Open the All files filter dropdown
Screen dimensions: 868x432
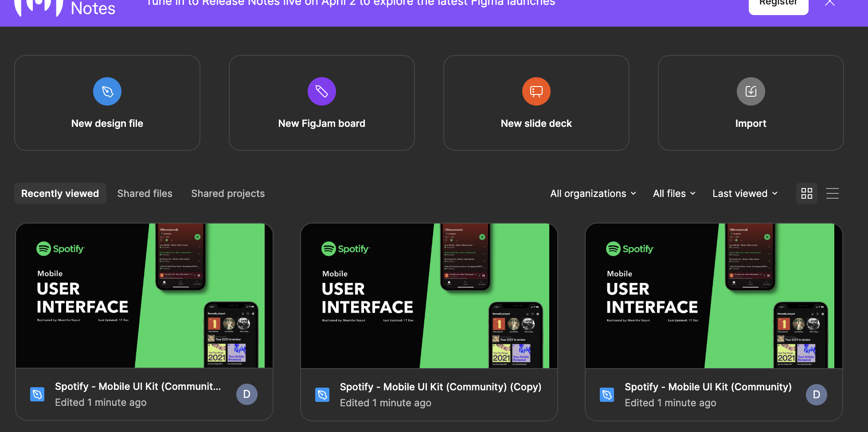(x=674, y=193)
